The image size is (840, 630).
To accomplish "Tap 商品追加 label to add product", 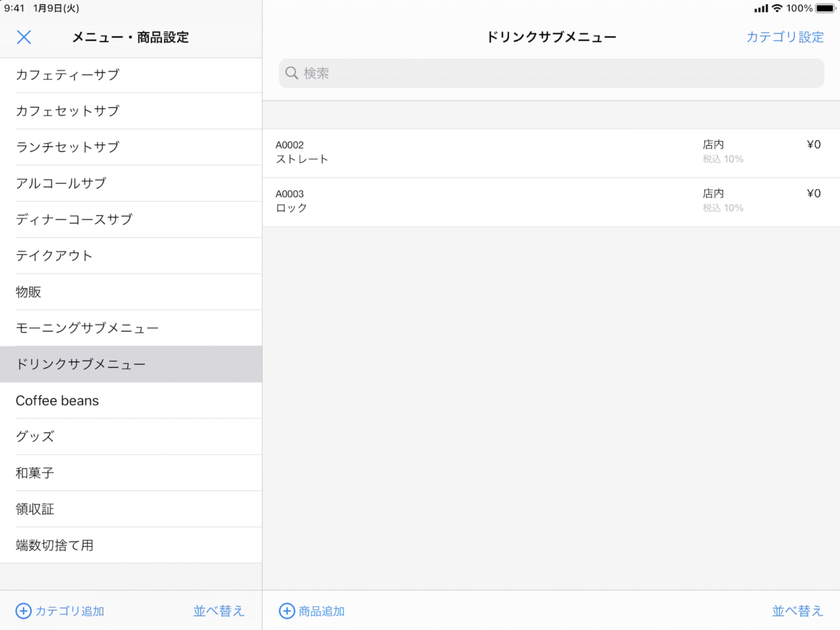I will [322, 611].
